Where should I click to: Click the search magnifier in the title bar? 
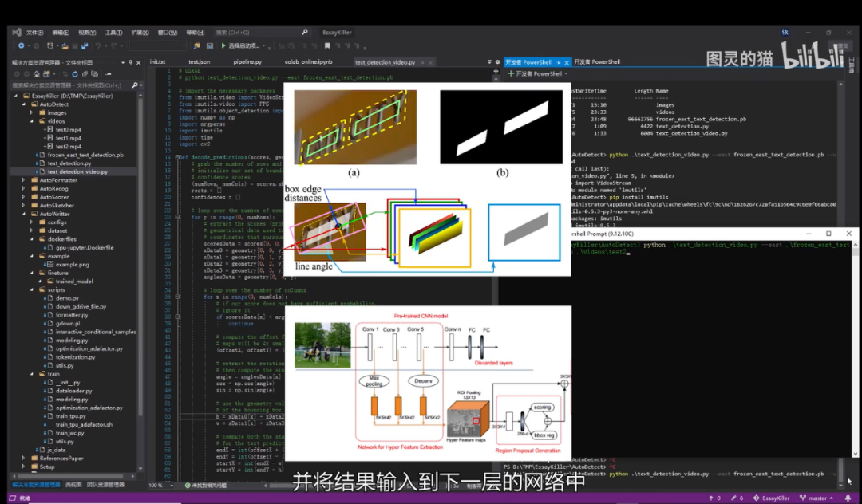pos(305,33)
